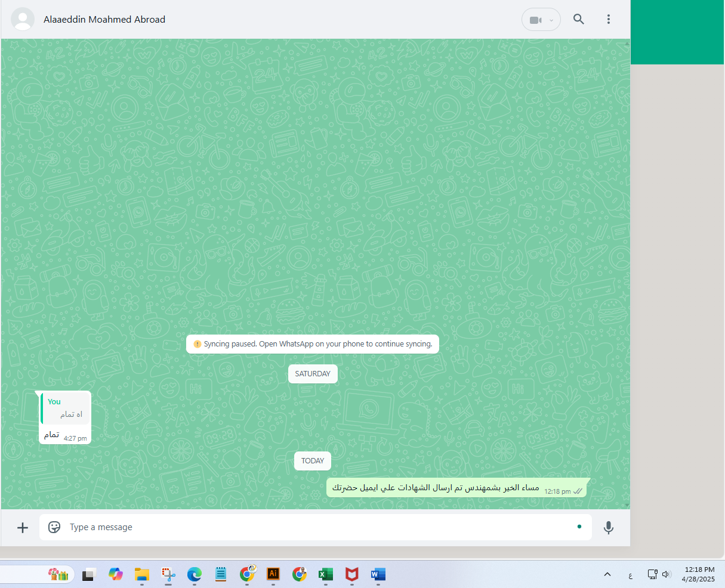Viewport: 725px width, 588px height.
Task: Open Chrome with notification badge in taskbar
Action: [247, 574]
